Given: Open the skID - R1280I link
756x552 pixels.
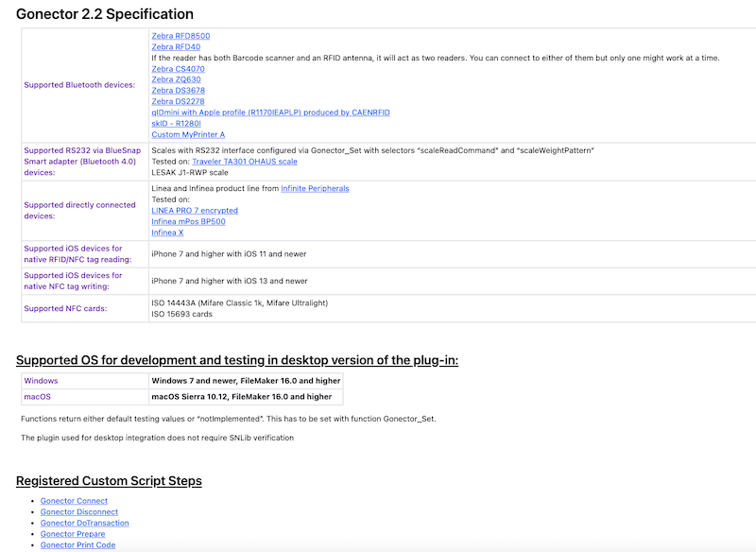Looking at the screenshot, I should [x=176, y=124].
